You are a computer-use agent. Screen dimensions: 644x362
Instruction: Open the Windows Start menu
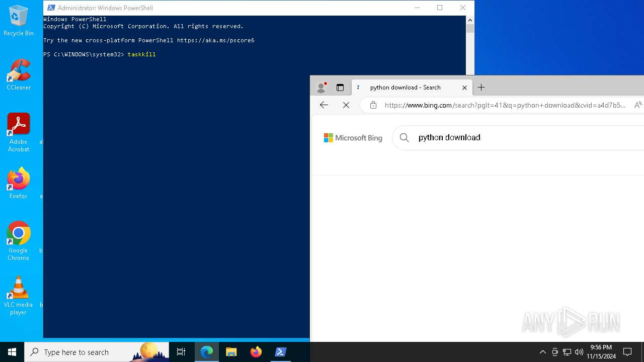(x=12, y=352)
